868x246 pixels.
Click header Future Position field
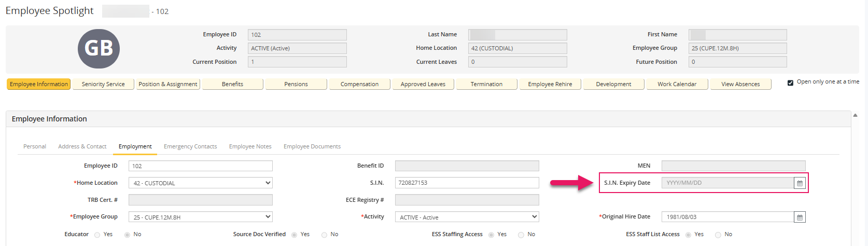tap(738, 62)
